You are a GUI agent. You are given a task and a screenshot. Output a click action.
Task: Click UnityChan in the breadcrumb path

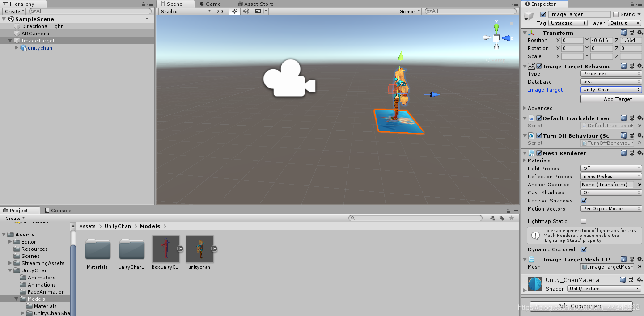pos(118,226)
